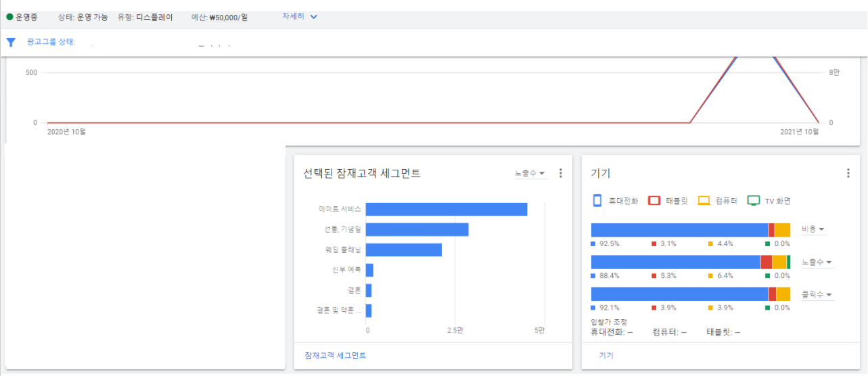Open the 클릭수 metric dropdown
This screenshot has height=376, width=868.
coord(817,295)
